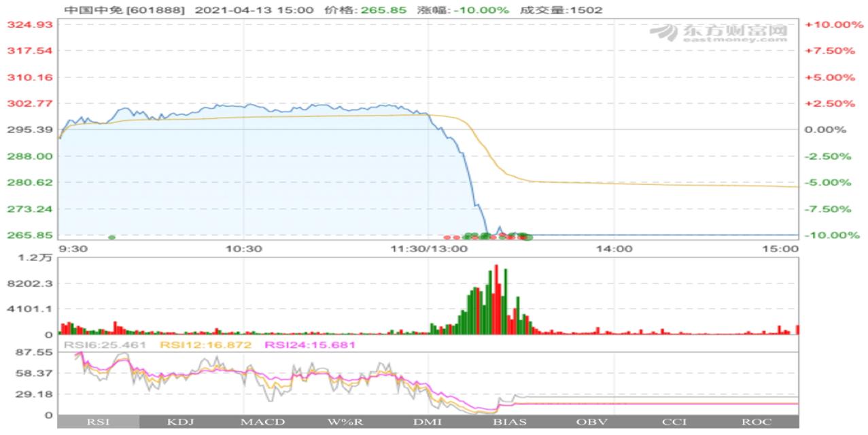Open the BIAS indicator tab
Image resolution: width=868 pixels, height=435 pixels.
pos(510,422)
